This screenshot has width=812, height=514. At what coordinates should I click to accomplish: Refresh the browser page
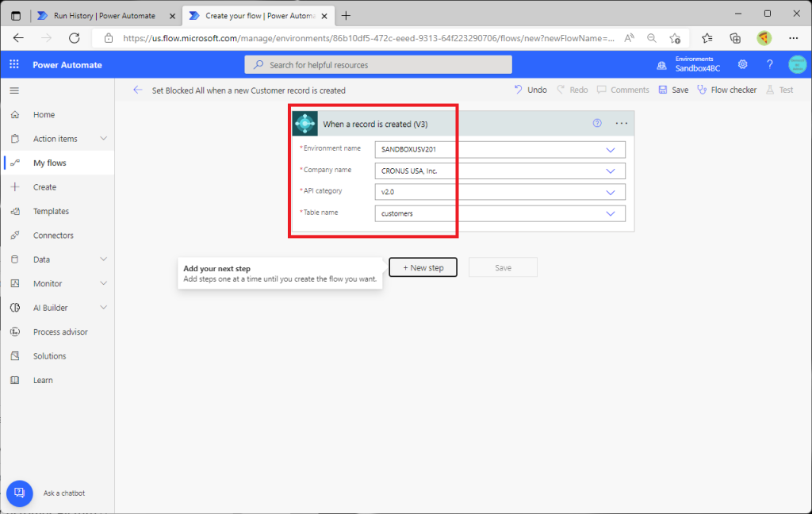click(x=74, y=38)
